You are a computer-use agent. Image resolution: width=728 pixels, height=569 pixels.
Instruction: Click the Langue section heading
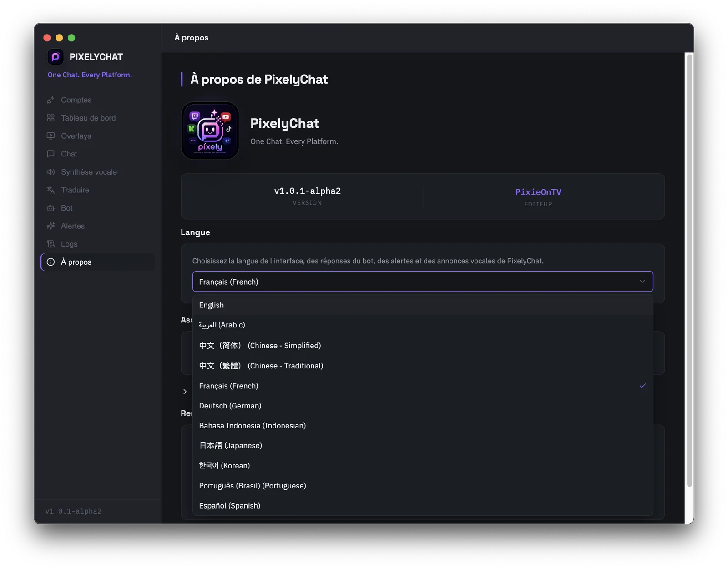click(x=195, y=232)
